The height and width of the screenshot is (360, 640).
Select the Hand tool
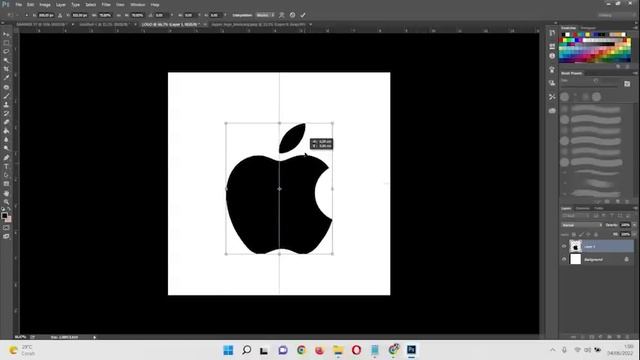point(6,193)
